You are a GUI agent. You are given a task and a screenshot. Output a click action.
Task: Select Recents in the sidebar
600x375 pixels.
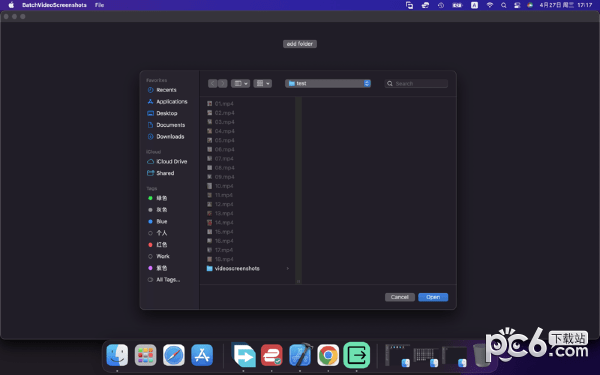(x=166, y=90)
